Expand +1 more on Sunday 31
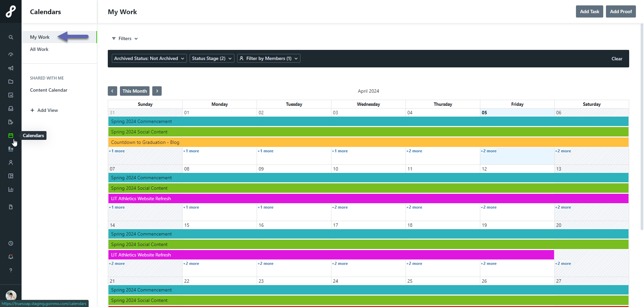The image size is (644, 307). (x=117, y=151)
